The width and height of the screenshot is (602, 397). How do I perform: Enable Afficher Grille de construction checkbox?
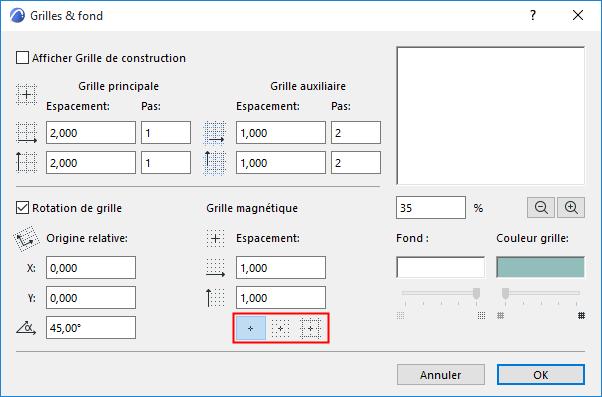22,58
